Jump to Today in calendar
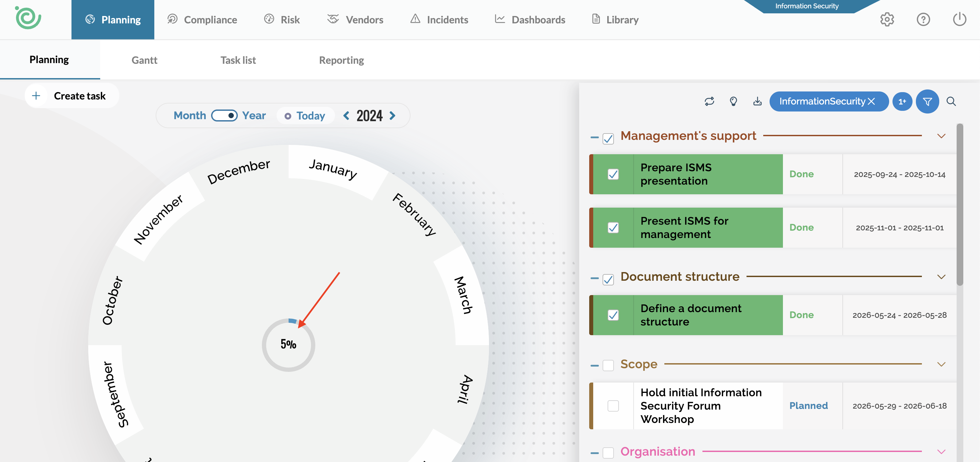 (x=305, y=115)
